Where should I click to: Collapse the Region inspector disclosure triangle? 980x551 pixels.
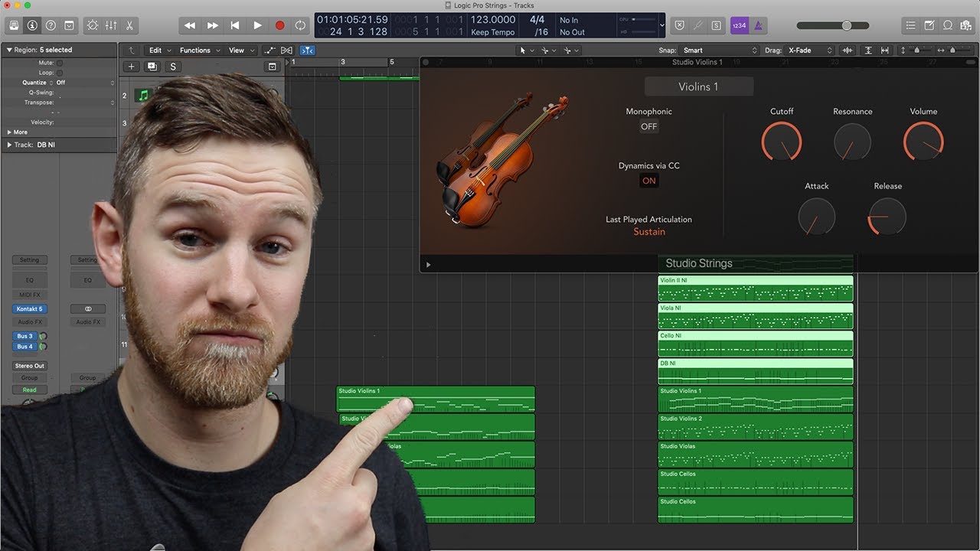9,50
